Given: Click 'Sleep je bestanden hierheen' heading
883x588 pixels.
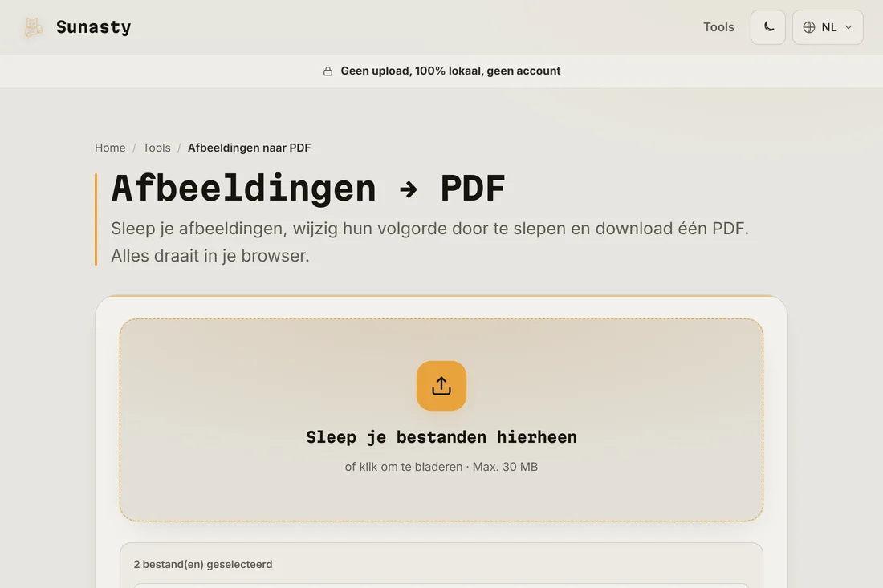Looking at the screenshot, I should [441, 437].
